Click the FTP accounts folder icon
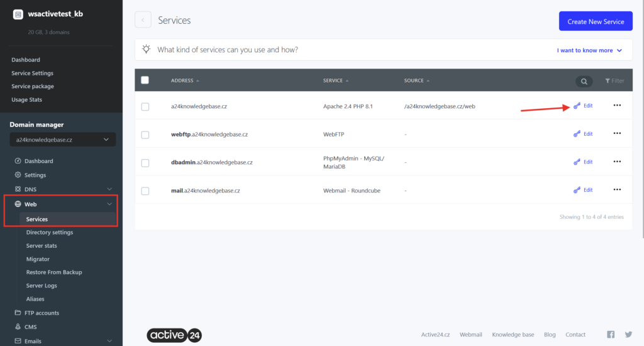The height and width of the screenshot is (346, 644). click(x=18, y=313)
